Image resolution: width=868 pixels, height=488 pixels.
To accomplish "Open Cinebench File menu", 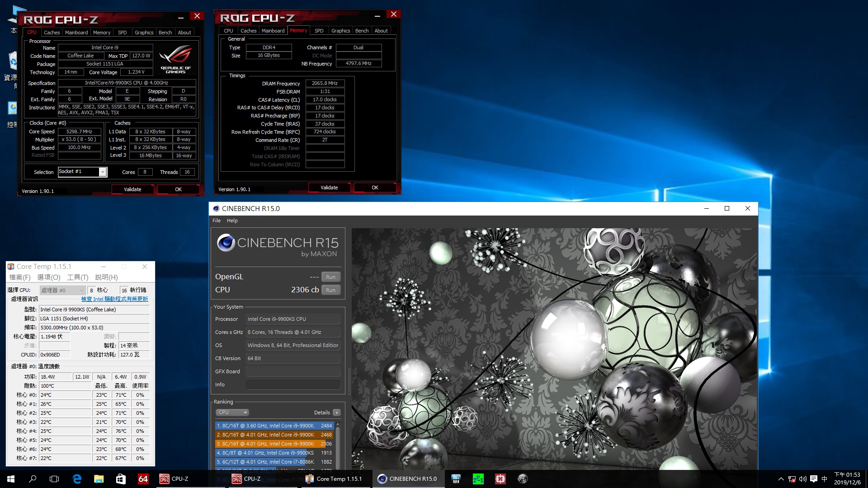I will click(217, 221).
